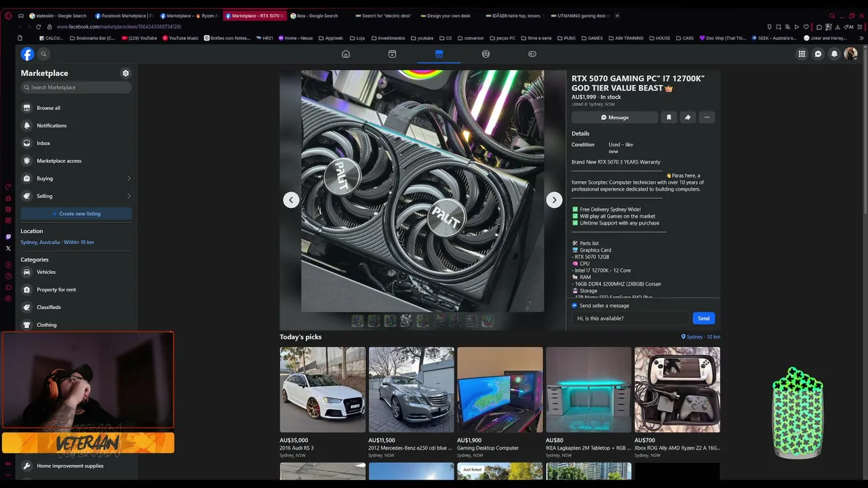Screen dimensions: 868x488
Task: Click the Message seller button
Action: tap(614, 117)
